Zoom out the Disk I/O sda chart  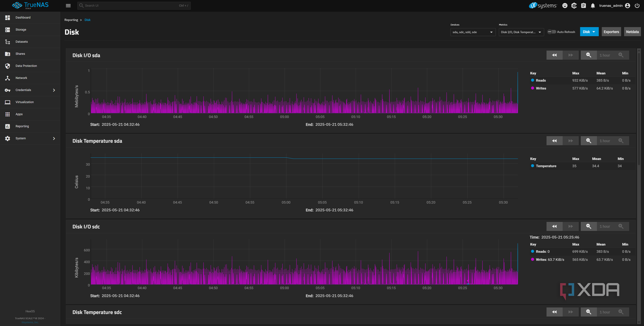pos(589,55)
